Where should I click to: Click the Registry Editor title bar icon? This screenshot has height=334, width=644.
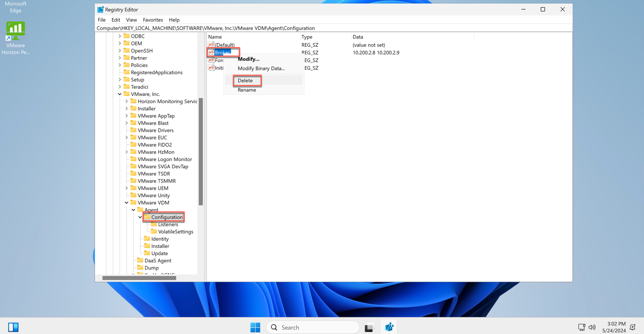[100, 9]
